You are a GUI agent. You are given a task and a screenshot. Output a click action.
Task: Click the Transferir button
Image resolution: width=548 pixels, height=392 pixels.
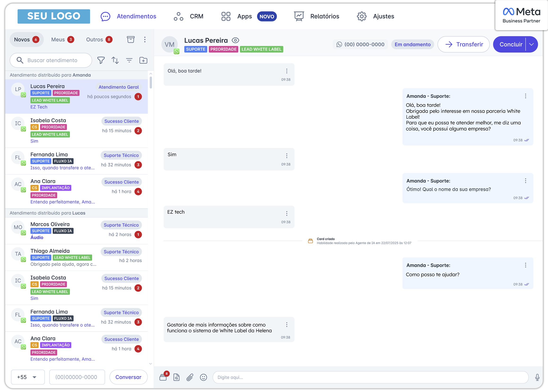[x=463, y=44]
